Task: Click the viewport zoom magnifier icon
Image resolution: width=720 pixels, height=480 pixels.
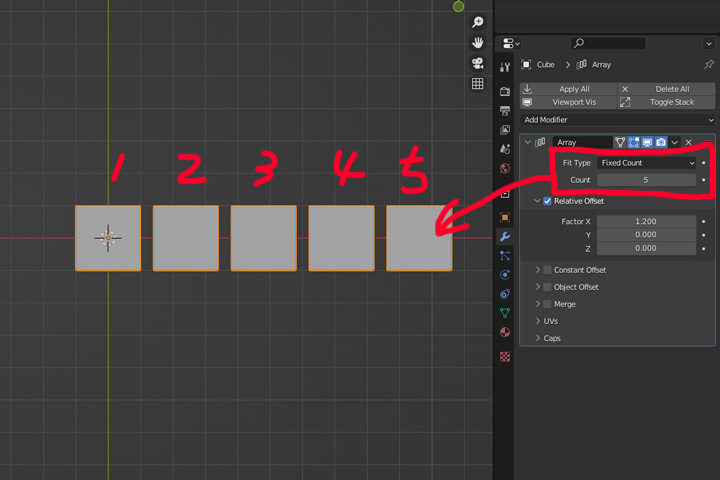Action: tap(478, 22)
